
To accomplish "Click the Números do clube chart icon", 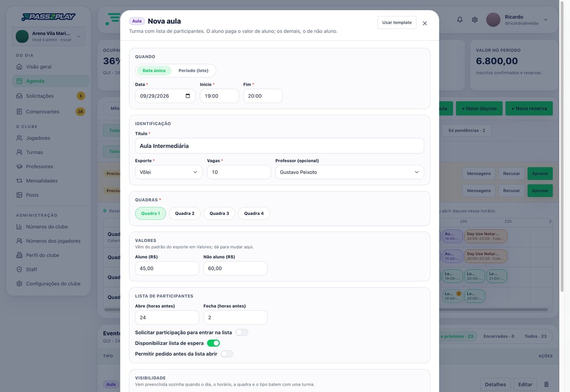I will coord(19,227).
